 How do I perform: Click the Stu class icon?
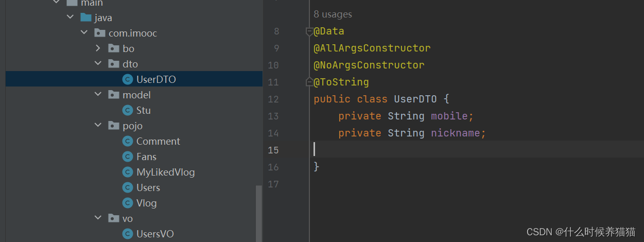pyautogui.click(x=127, y=110)
